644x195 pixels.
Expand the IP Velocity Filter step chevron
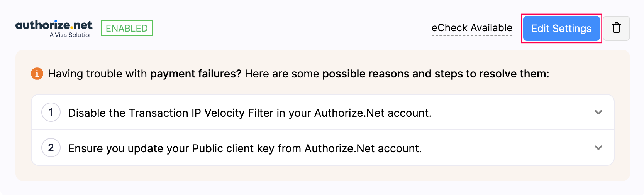pos(598,112)
